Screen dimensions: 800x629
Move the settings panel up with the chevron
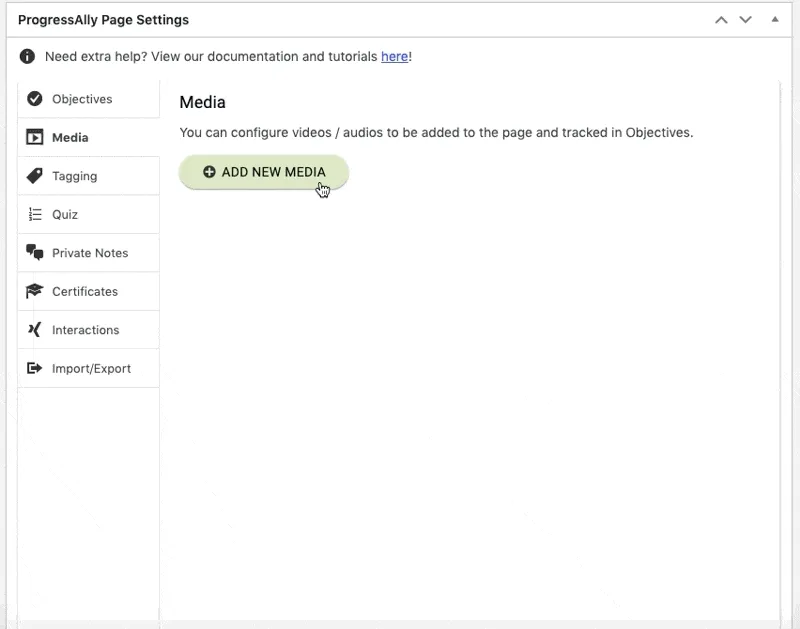[x=723, y=19]
